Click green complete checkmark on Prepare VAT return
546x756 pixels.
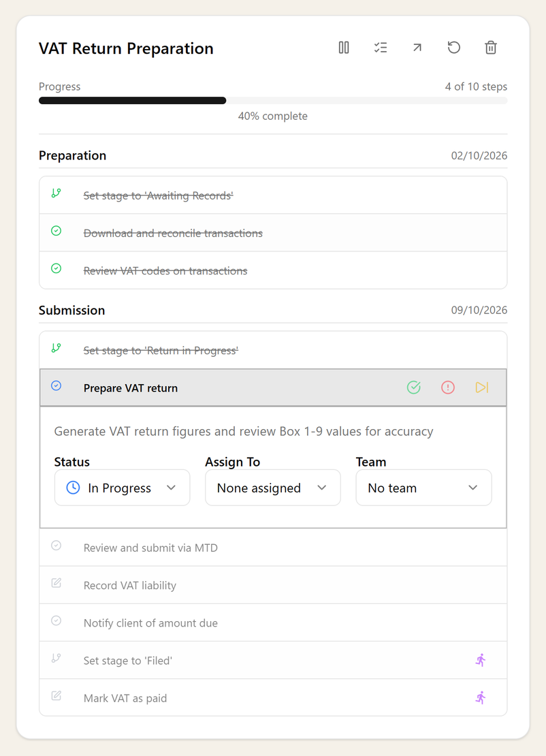tap(414, 387)
